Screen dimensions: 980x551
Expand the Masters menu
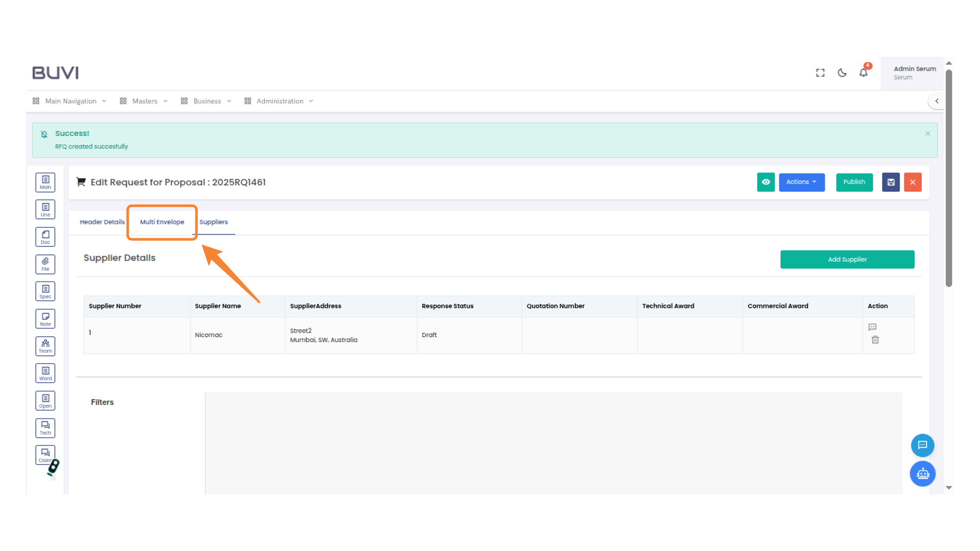point(144,101)
